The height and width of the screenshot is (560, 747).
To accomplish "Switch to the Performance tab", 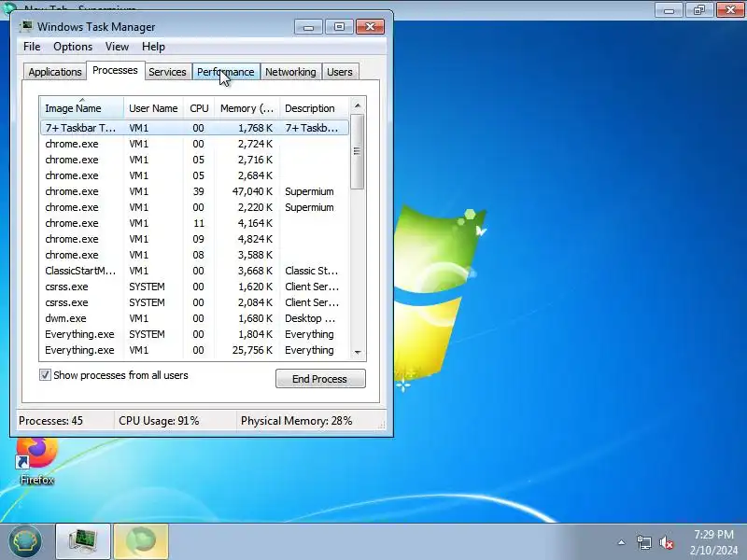I will (226, 72).
